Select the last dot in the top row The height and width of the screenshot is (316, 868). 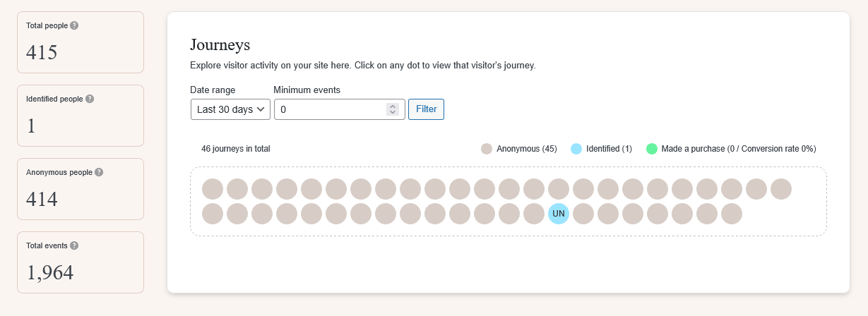[x=781, y=189]
